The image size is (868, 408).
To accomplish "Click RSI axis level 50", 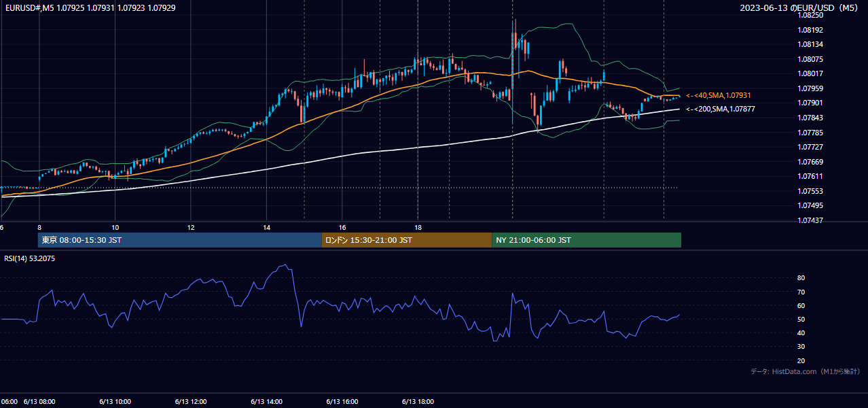I will pos(801,320).
